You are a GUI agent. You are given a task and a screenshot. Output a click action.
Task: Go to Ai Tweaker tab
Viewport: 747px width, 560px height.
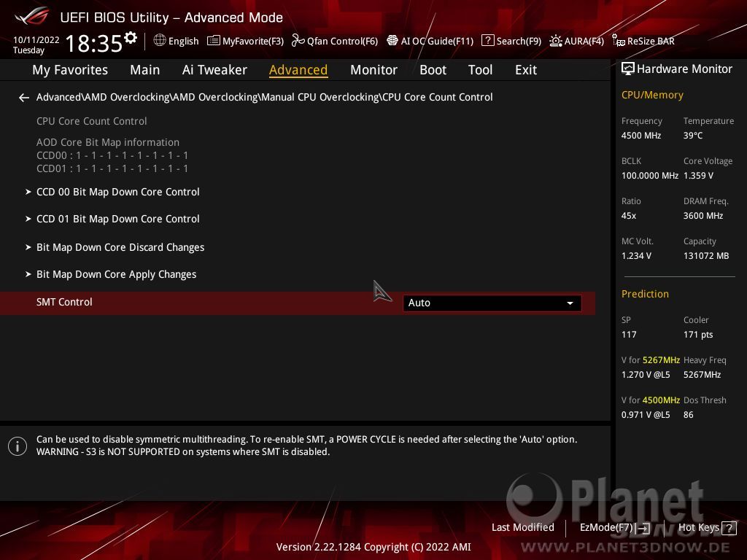click(214, 70)
